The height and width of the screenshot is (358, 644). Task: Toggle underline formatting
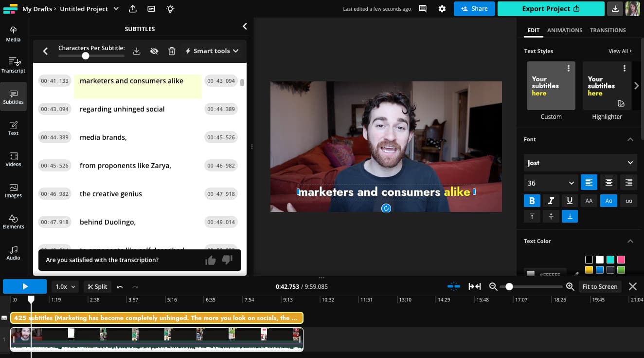click(x=570, y=201)
